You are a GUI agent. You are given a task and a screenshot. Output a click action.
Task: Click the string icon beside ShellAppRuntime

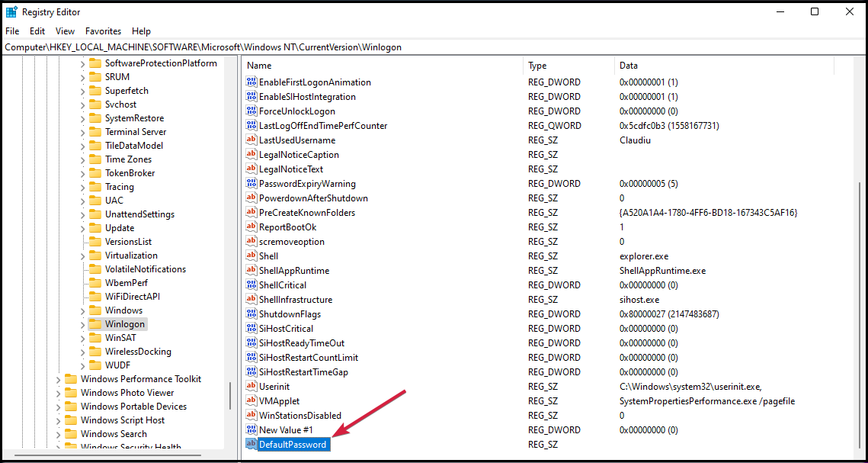point(251,270)
